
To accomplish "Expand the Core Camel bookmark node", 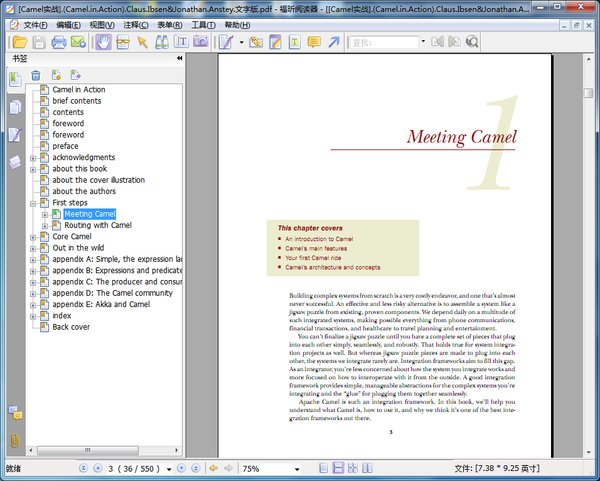I will pyautogui.click(x=33, y=237).
